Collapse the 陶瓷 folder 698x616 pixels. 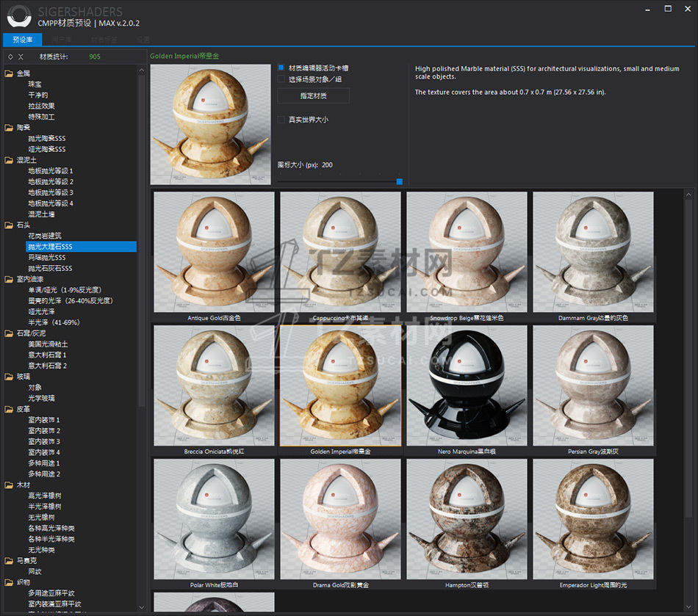(9, 128)
